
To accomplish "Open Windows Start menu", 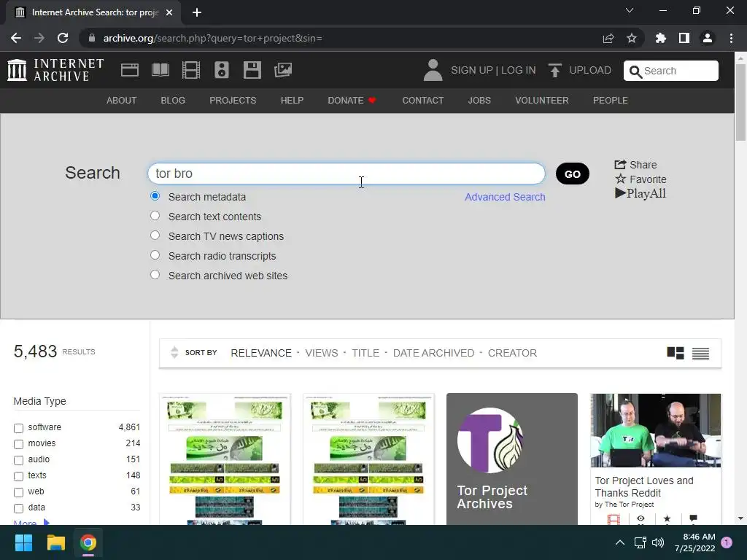I will 23,542.
